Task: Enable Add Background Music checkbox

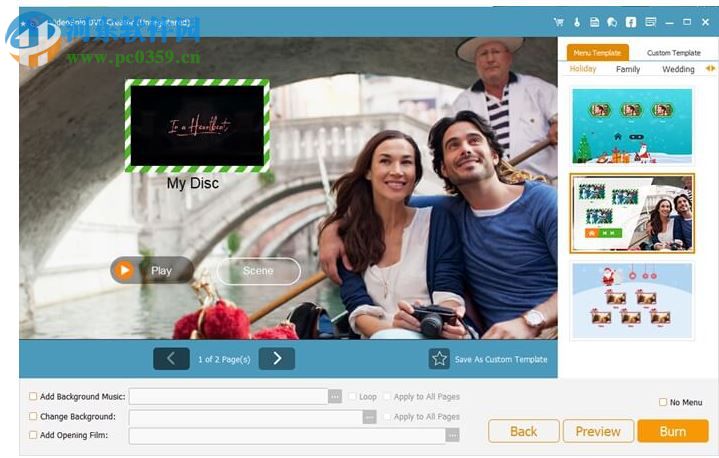Action: (33, 396)
